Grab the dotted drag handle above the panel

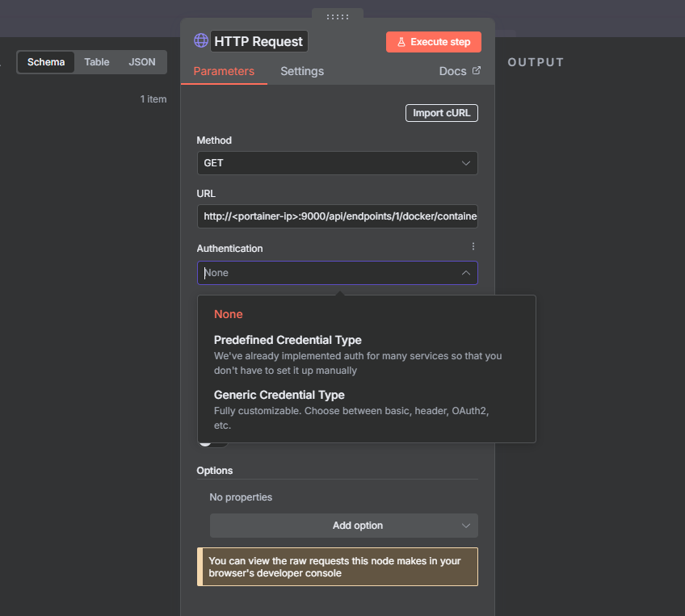(337, 16)
